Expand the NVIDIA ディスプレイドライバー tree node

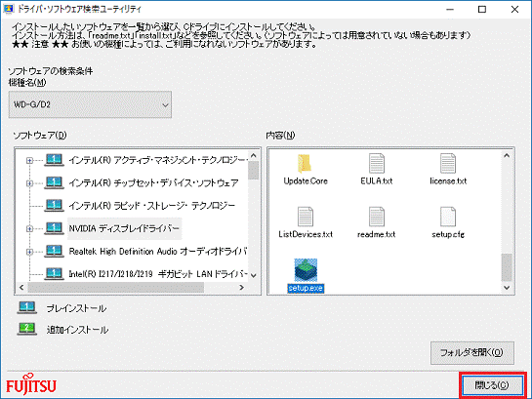29,229
